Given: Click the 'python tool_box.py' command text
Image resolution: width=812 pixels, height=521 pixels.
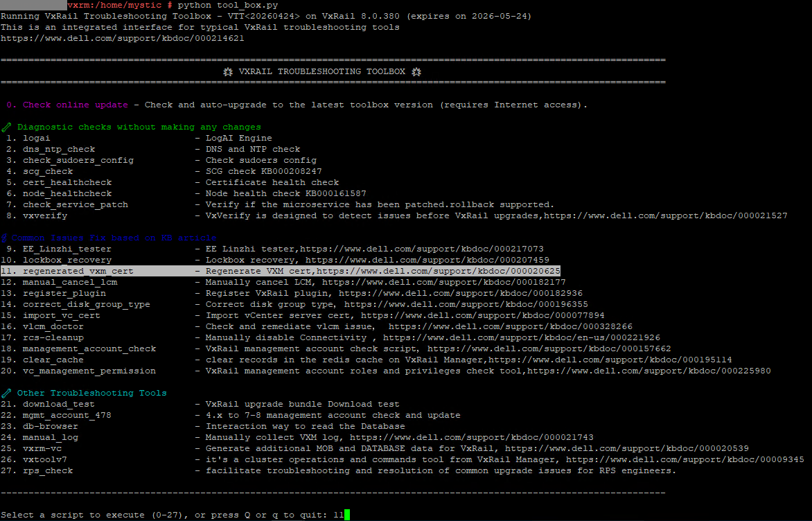Looking at the screenshot, I should [228, 5].
